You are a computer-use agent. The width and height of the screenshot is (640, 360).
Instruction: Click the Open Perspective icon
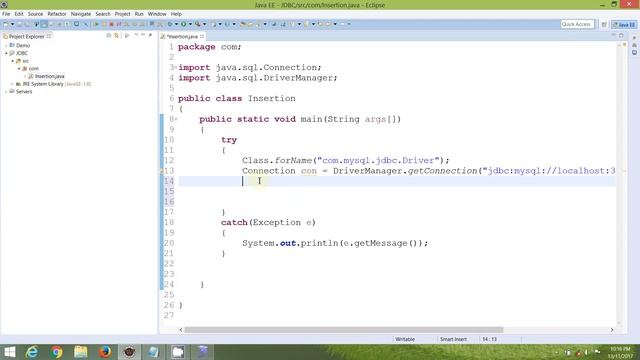click(x=604, y=24)
